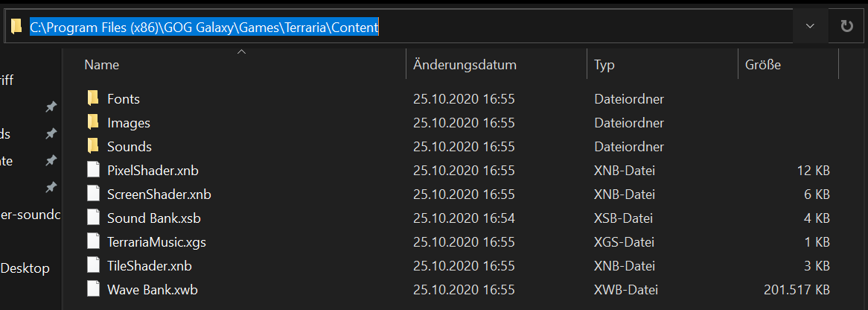The image size is (868, 310).
Task: Select Desktop in the navigation pane
Action: click(x=25, y=268)
